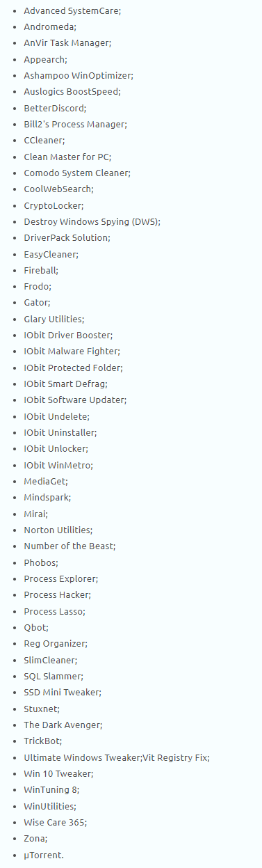Click Number of the Beast item
Viewport: 262px width, 868px height.
69,546
